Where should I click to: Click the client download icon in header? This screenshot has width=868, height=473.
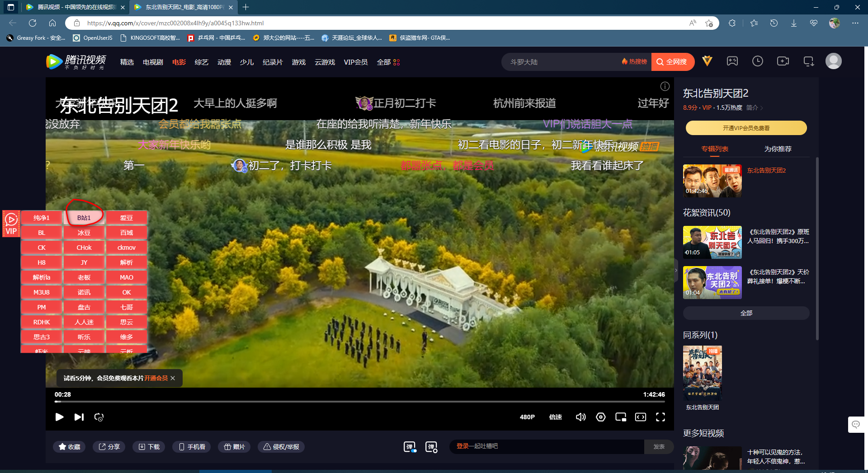click(x=808, y=61)
